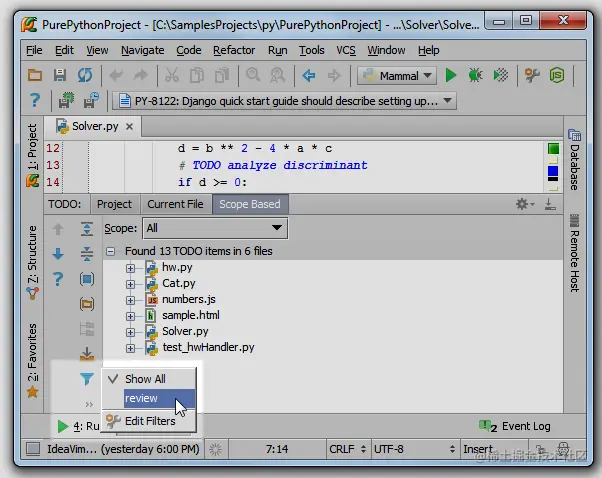Open the Scope All combo box
Screen dimensions: 602x478
click(215, 228)
